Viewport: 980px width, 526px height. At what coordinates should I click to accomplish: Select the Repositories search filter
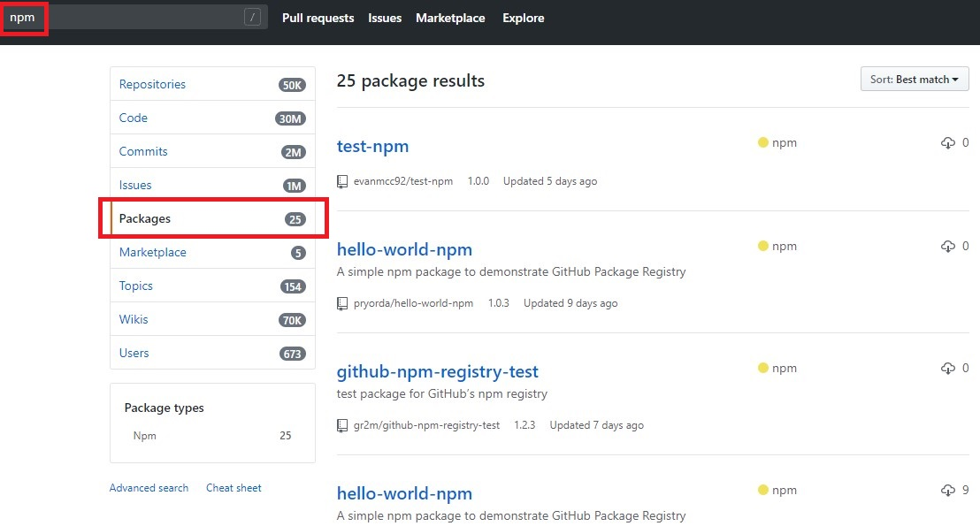pos(212,84)
